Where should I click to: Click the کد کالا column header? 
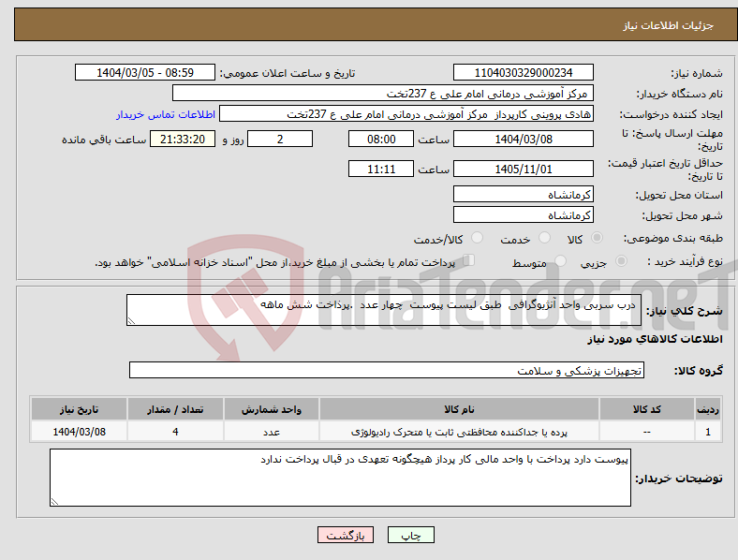[647, 409]
